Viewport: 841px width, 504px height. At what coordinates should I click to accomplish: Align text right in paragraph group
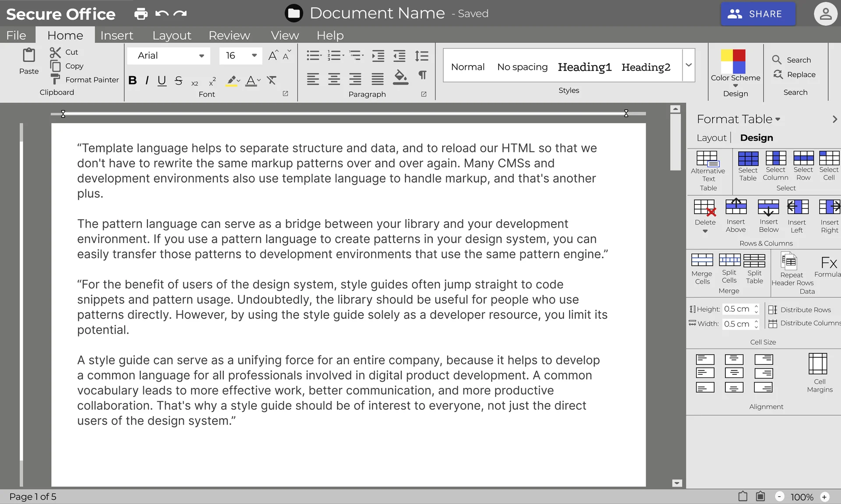[355, 79]
